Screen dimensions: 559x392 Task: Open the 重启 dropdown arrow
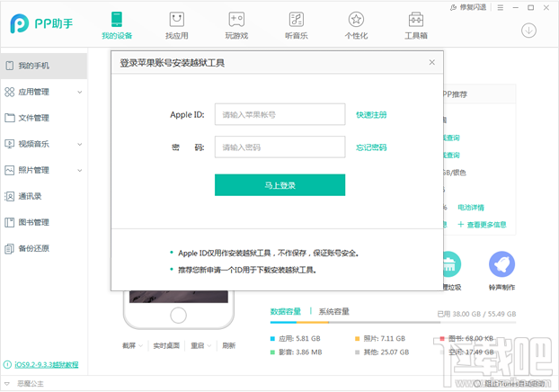tap(209, 345)
